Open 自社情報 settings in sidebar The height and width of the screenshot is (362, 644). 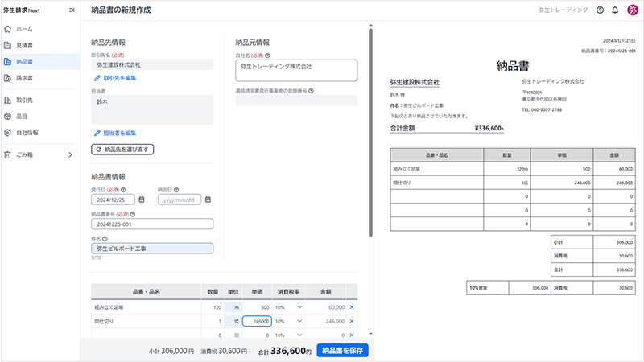click(x=39, y=133)
